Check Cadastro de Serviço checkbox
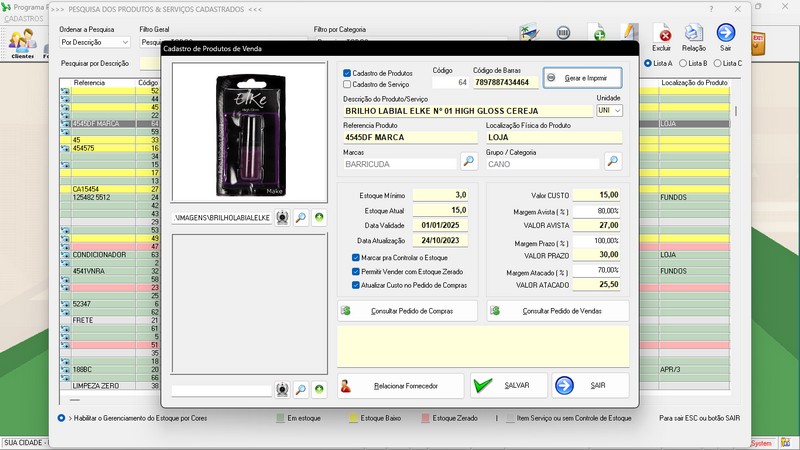Screen dimensions: 800x450 [x=347, y=84]
